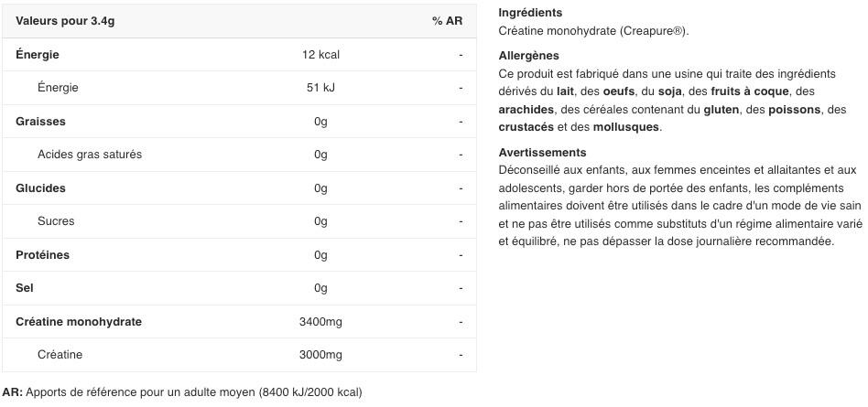Screen dimensions: 868x407
Task: Select the "Protéines" row label
Action: (x=42, y=255)
